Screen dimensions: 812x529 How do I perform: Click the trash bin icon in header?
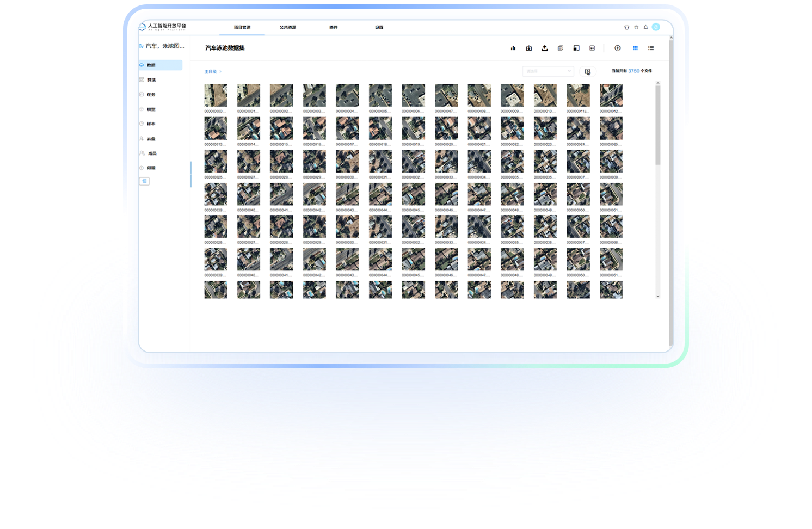coord(636,27)
